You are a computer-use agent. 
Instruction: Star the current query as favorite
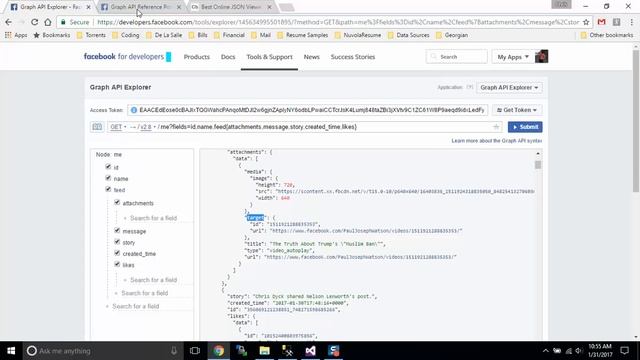tap(496, 127)
